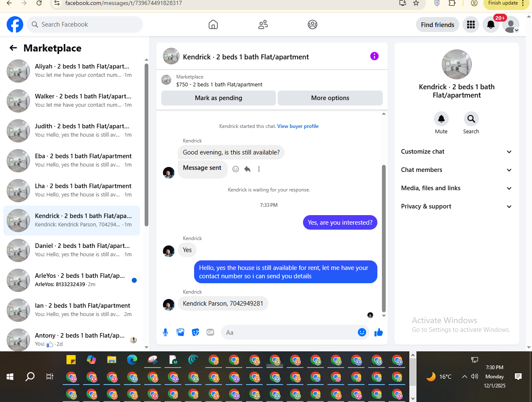This screenshot has width=532, height=402.
Task: Send a thumbs-up like
Action: [379, 332]
